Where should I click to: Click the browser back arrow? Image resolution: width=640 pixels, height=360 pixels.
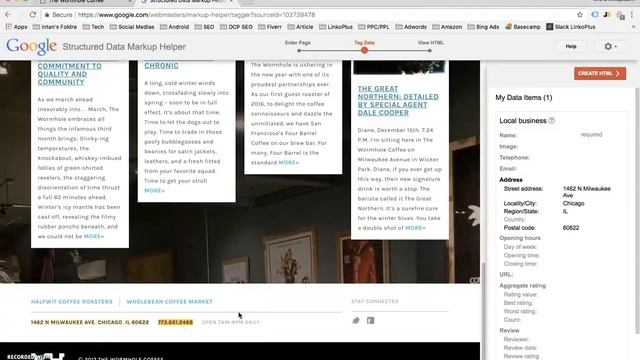[8, 14]
